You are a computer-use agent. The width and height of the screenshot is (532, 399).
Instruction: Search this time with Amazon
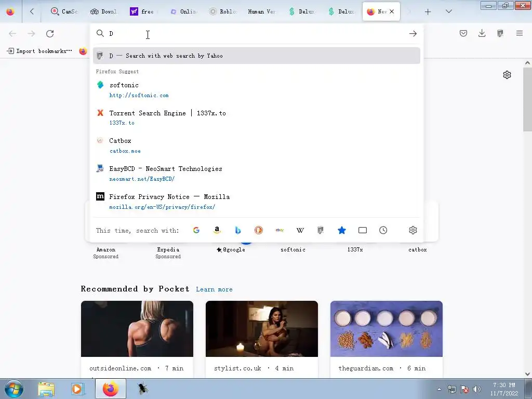tap(217, 230)
